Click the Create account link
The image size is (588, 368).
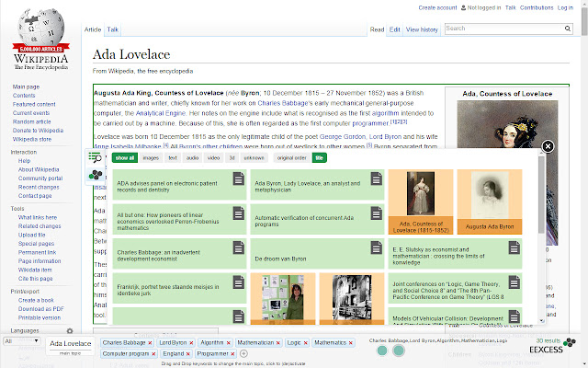(x=437, y=7)
